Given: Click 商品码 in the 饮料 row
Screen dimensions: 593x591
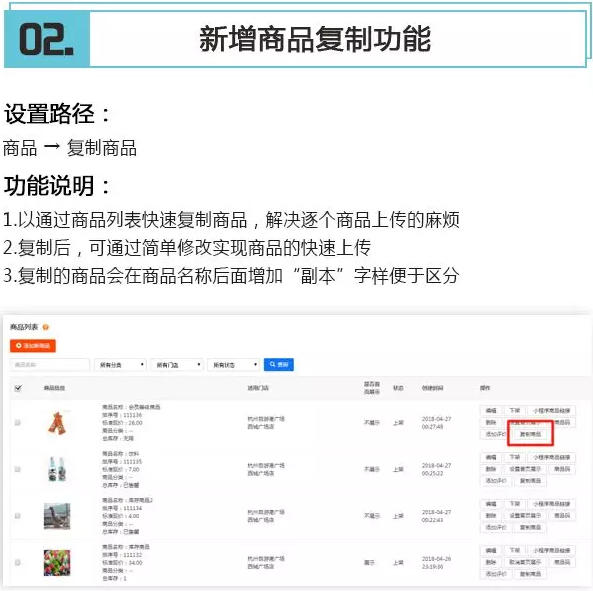Looking at the screenshot, I should pyautogui.click(x=562, y=469).
